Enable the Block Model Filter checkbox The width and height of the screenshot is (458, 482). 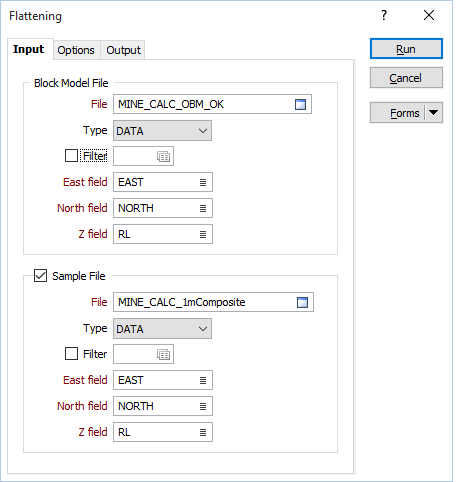(71, 156)
